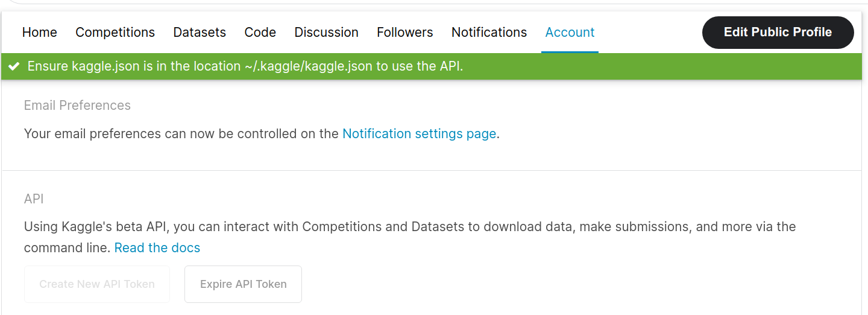The height and width of the screenshot is (315, 868).
Task: Click the divider line above API section
Action: coord(432,171)
